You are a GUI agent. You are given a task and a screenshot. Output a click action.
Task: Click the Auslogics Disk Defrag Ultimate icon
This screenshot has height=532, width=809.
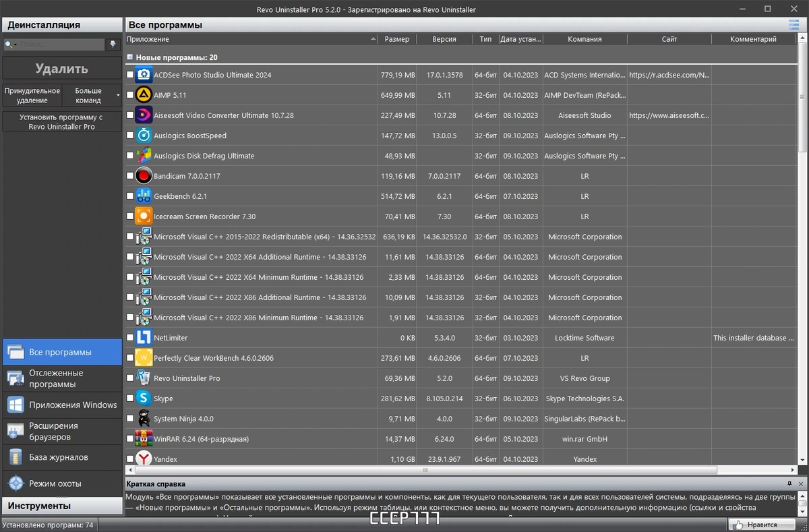pyautogui.click(x=144, y=156)
